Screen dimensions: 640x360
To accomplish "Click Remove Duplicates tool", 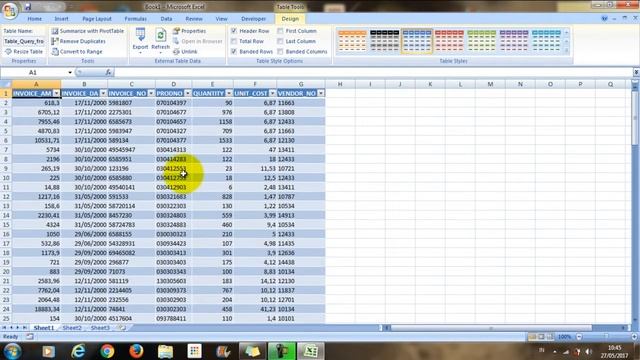I will tap(78, 41).
